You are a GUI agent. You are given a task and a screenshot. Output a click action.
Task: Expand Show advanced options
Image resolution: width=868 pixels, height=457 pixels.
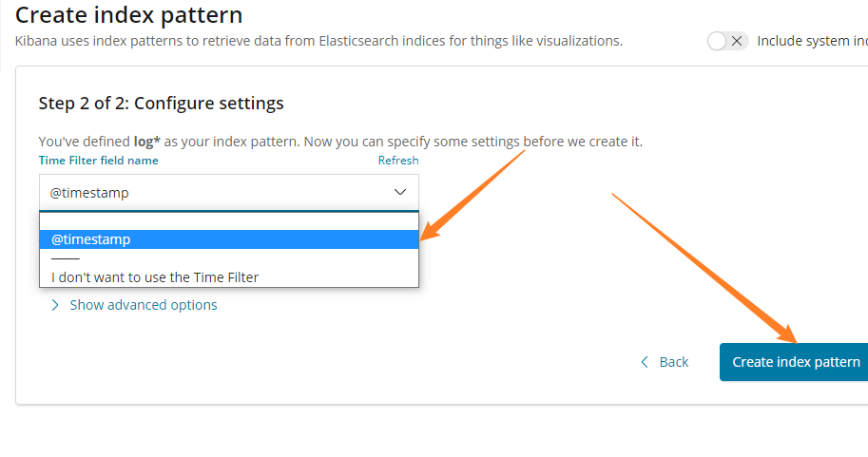coord(143,305)
